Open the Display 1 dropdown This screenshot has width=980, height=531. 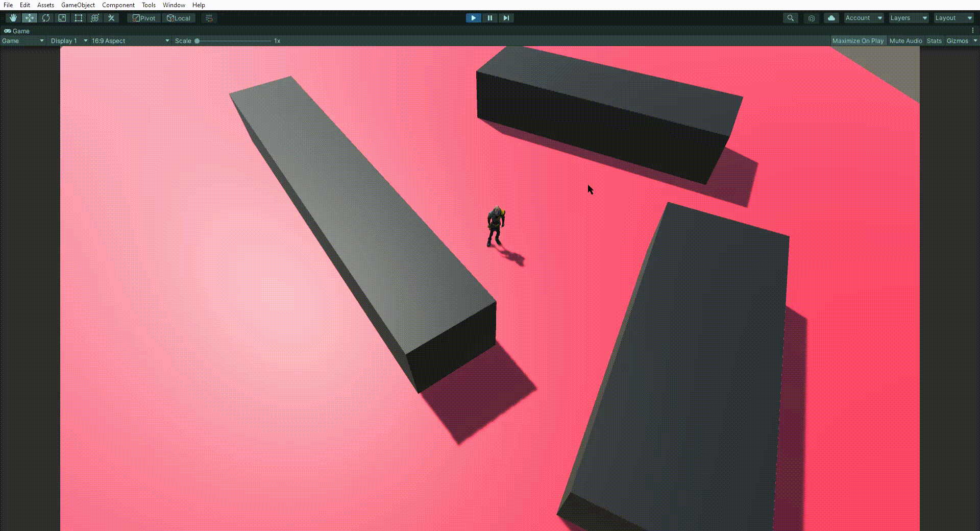coord(69,41)
